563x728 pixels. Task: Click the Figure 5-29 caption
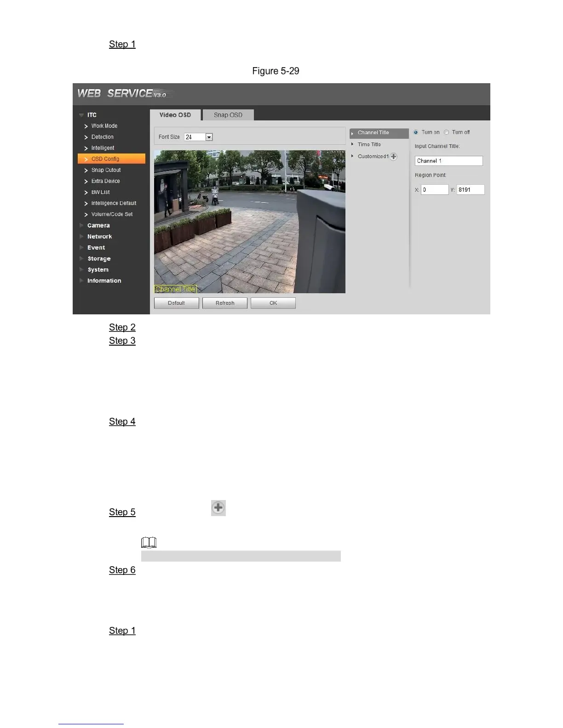click(x=276, y=71)
